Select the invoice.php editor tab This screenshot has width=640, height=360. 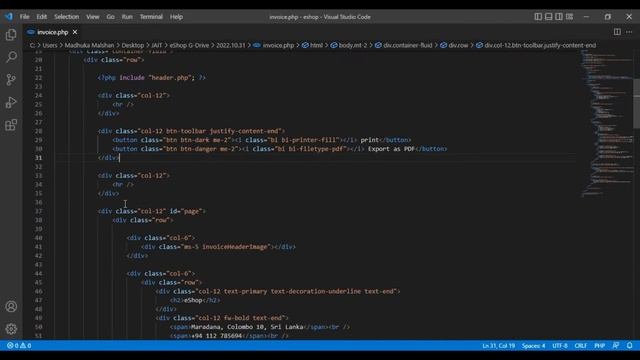[52, 32]
